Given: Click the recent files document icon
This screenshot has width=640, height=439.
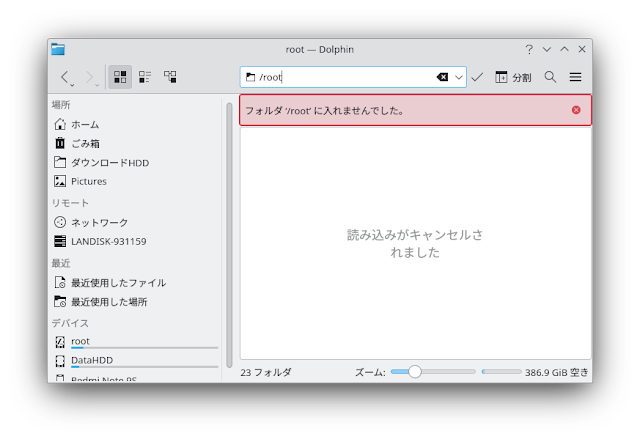Looking at the screenshot, I should 60,282.
